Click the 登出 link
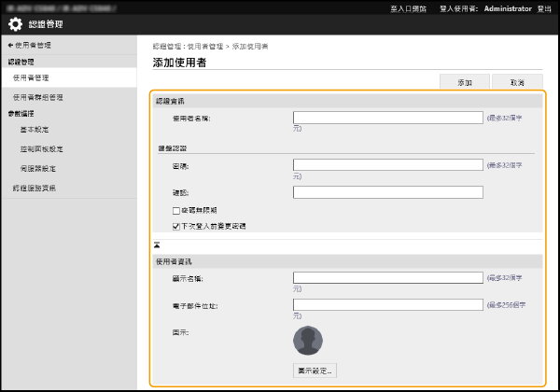 (x=544, y=7)
